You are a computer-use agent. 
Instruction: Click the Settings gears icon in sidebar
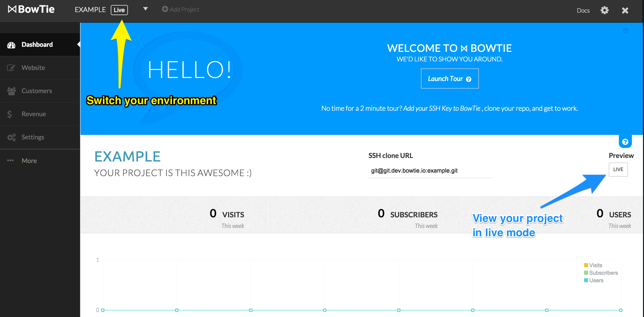pos(11,137)
